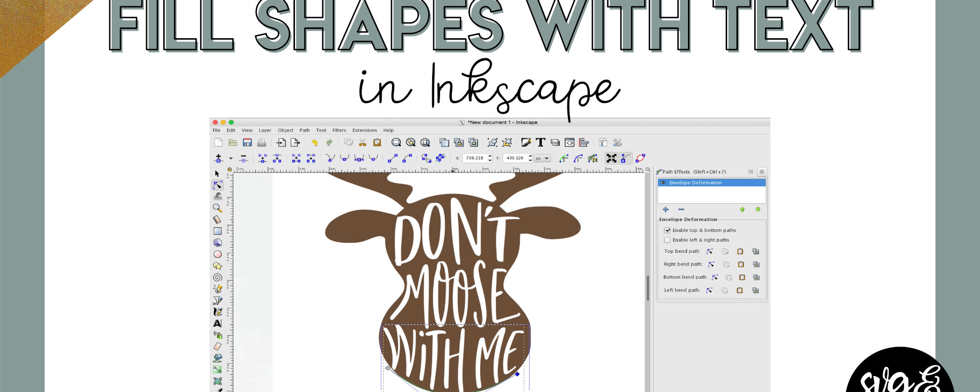Image resolution: width=980 pixels, height=392 pixels.
Task: Open the insert node dropdown arrow
Action: tap(231, 158)
